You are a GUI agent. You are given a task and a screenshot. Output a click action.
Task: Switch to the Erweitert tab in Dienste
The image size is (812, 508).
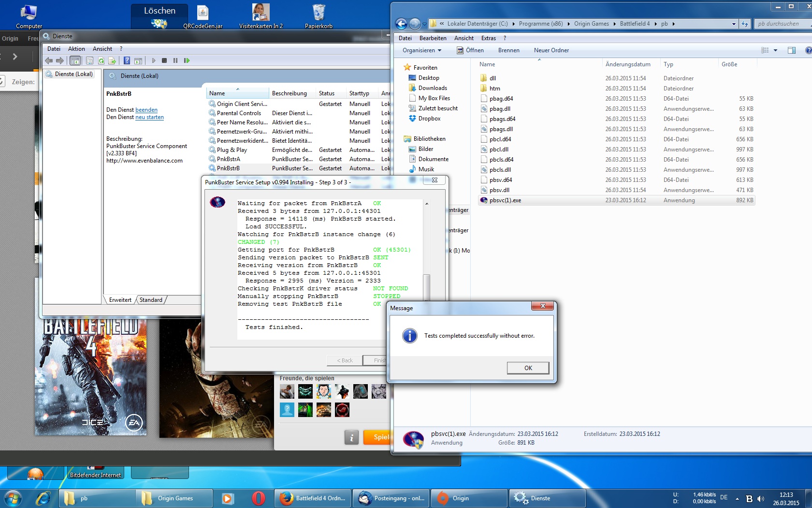point(120,300)
